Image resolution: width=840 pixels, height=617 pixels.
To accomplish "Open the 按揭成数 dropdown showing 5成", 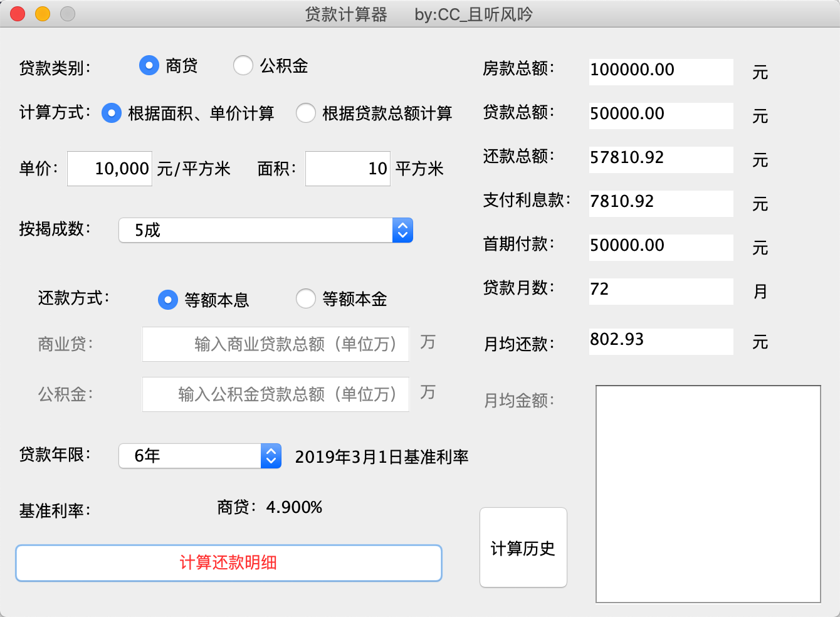I will coord(266,230).
